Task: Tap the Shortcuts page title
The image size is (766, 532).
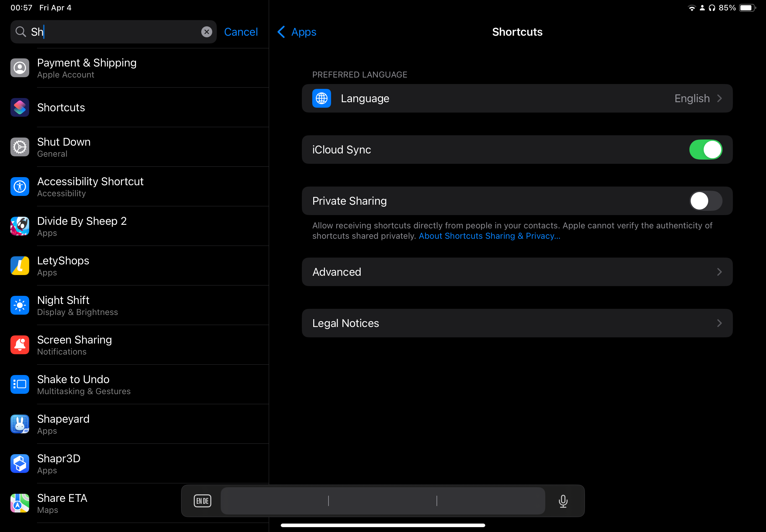Action: click(x=517, y=32)
